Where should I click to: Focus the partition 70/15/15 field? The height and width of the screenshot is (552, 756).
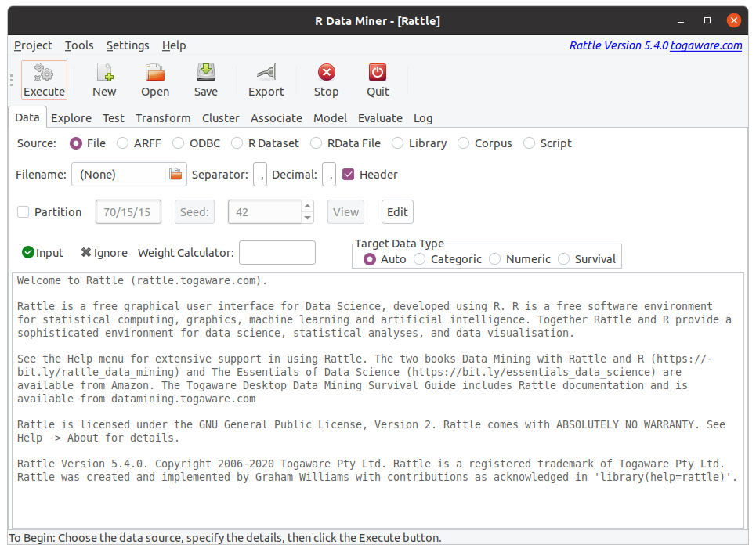click(x=128, y=212)
